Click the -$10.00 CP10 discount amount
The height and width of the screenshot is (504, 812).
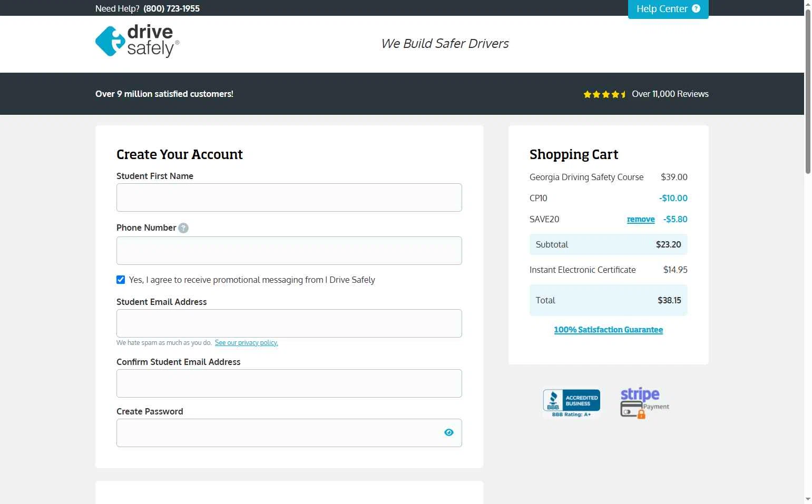click(x=673, y=198)
